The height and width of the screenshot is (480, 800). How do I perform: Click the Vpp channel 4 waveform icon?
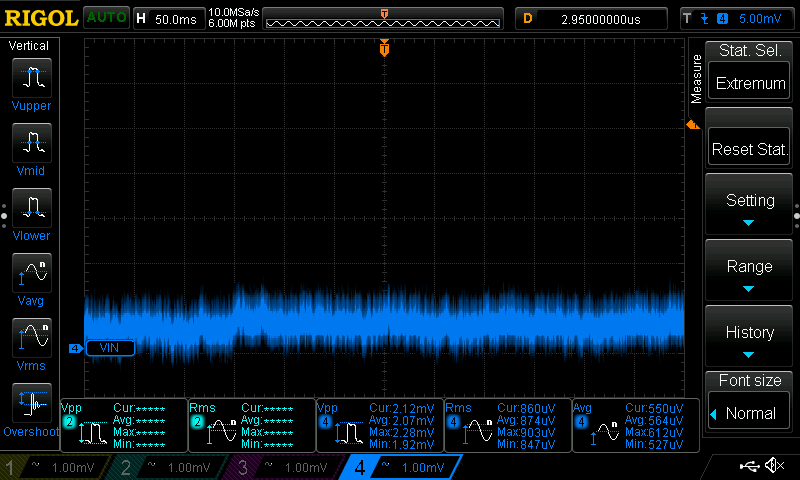349,433
